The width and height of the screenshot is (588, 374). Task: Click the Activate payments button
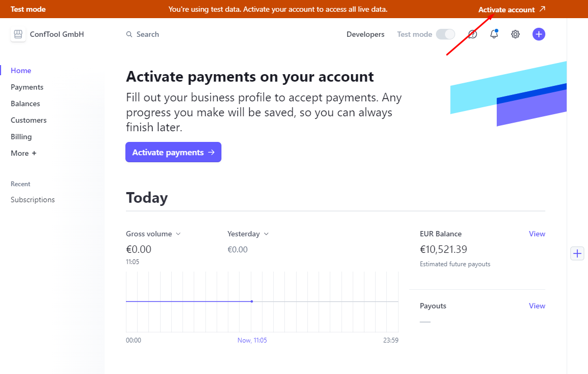pyautogui.click(x=173, y=152)
